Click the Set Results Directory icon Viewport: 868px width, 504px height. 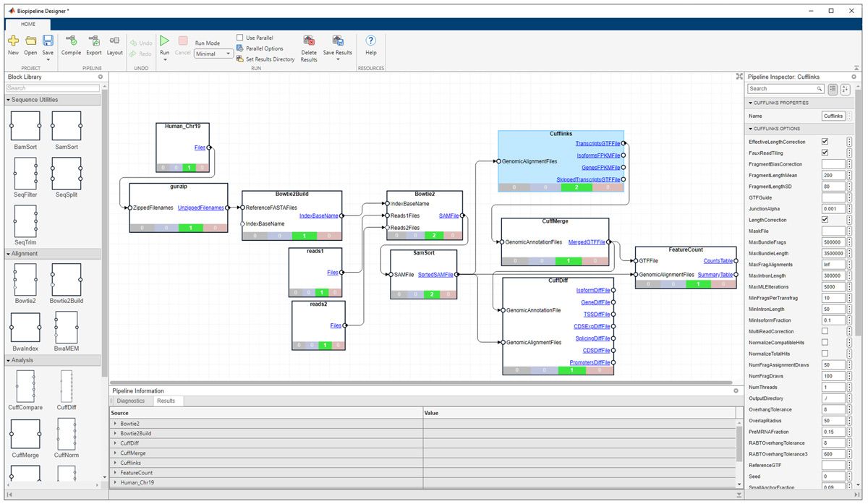point(241,59)
